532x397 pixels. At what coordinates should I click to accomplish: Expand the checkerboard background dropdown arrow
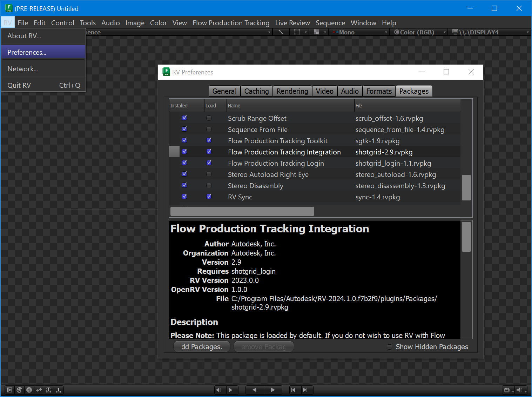click(325, 32)
